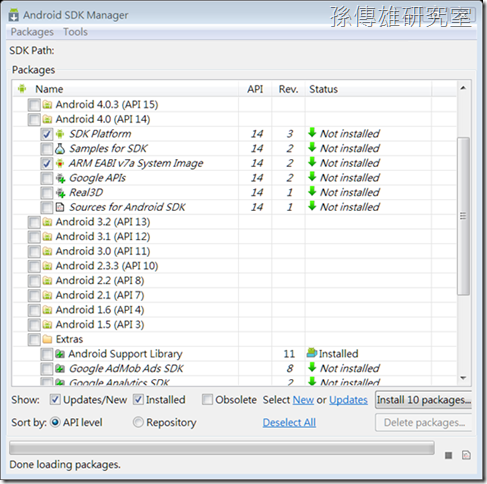Click the scrollbar down arrow
Image resolution: width=487 pixels, height=484 pixels.
click(463, 378)
